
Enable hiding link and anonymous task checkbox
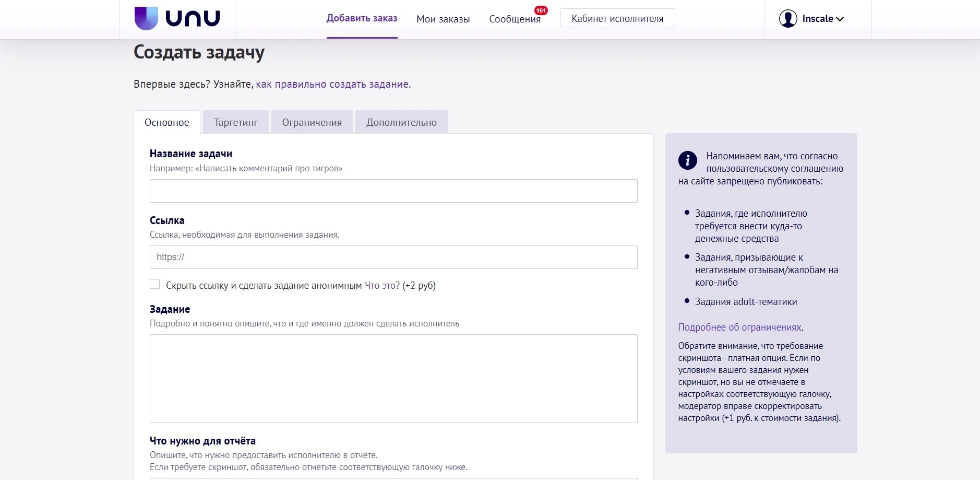pyautogui.click(x=155, y=284)
